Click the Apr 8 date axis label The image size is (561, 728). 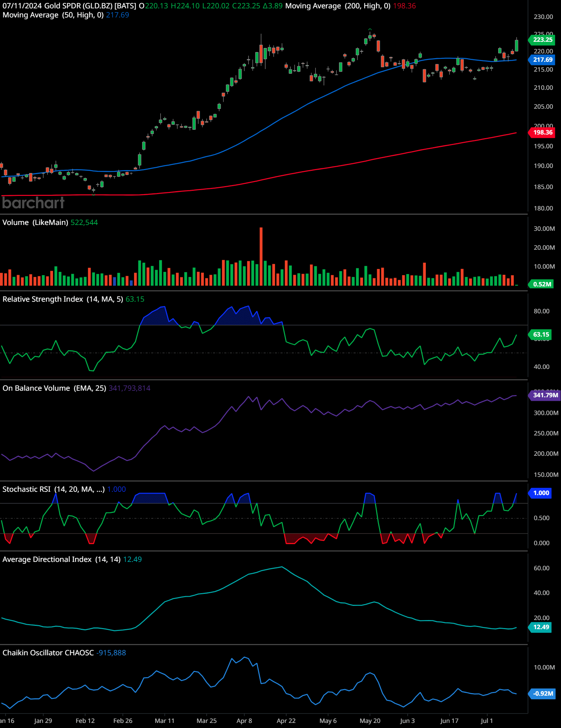[244, 721]
